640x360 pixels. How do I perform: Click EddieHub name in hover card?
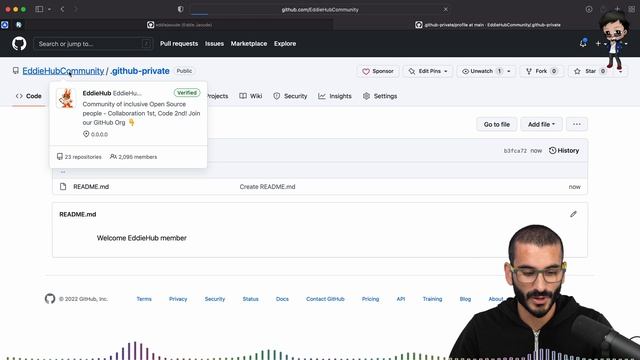pyautogui.click(x=97, y=93)
